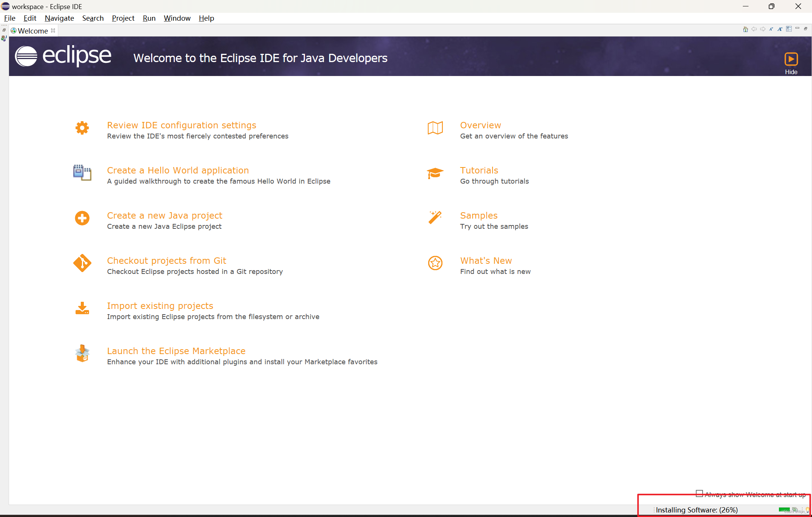Close the Welcome tab
The width and height of the screenshot is (812, 517).
53,30
